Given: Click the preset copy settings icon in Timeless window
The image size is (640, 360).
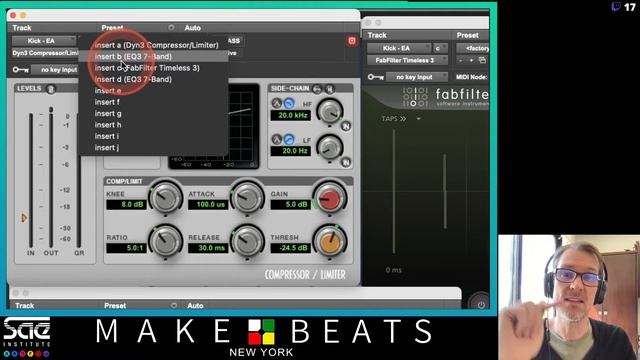Looking at the screenshot, I should click(482, 60).
